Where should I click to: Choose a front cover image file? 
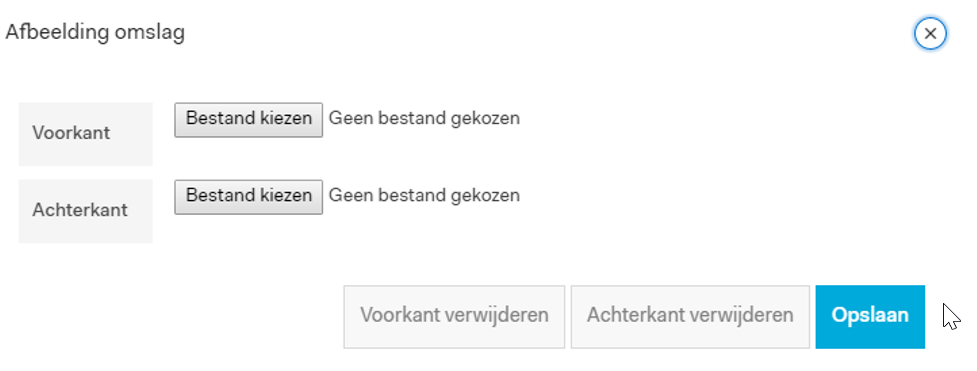coord(249,120)
